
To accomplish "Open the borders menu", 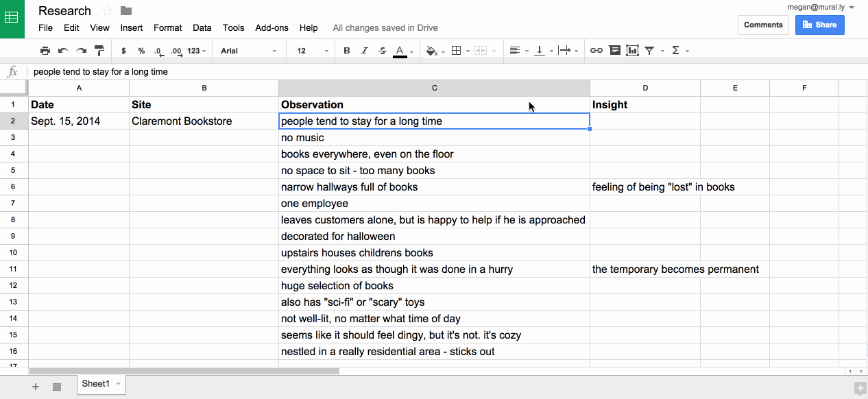I will 457,51.
